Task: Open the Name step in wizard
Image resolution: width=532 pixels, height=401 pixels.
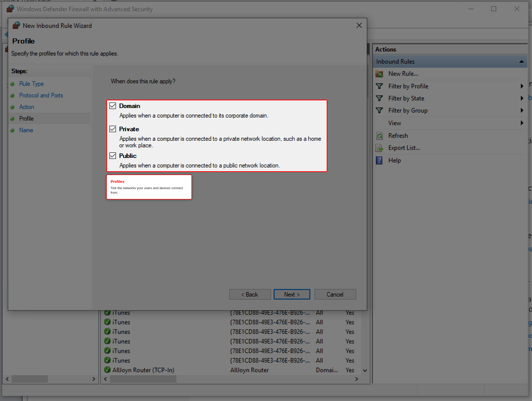Action: (26, 130)
